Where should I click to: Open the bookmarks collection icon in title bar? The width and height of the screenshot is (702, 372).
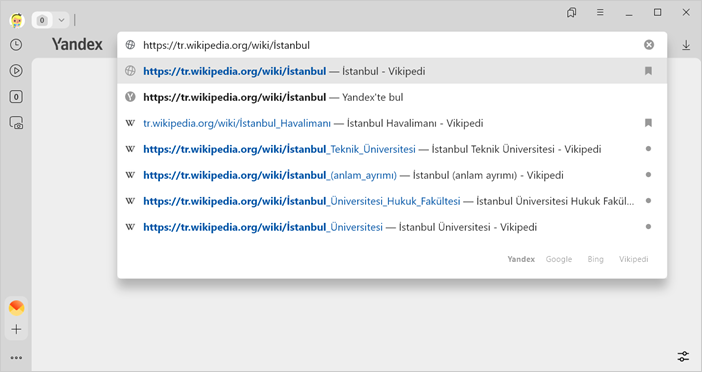(572, 13)
